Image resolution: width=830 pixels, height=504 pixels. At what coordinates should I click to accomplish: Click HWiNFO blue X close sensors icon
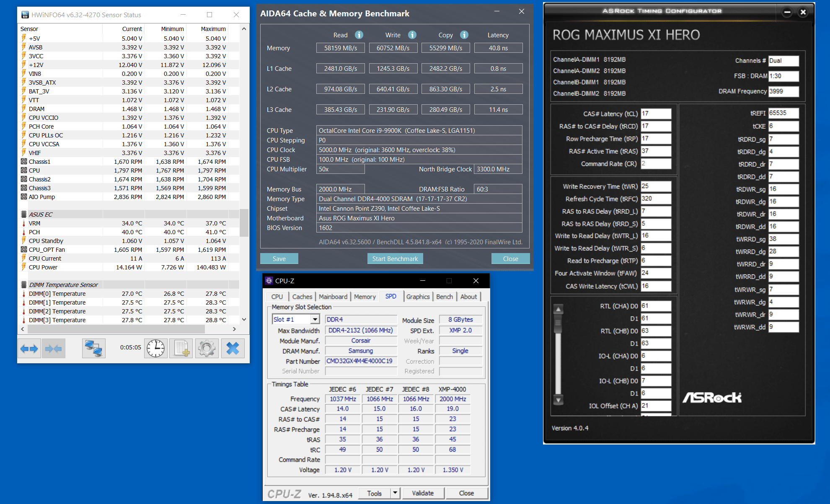click(x=233, y=348)
